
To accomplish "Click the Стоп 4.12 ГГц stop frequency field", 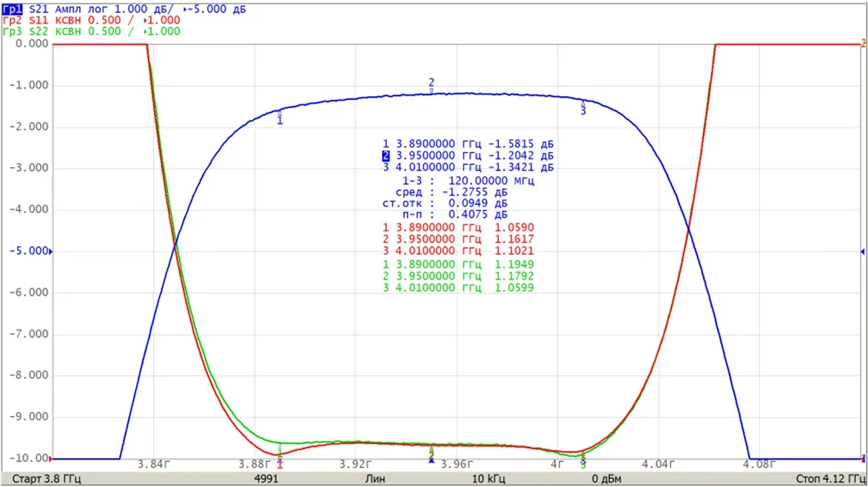I will 830,479.
